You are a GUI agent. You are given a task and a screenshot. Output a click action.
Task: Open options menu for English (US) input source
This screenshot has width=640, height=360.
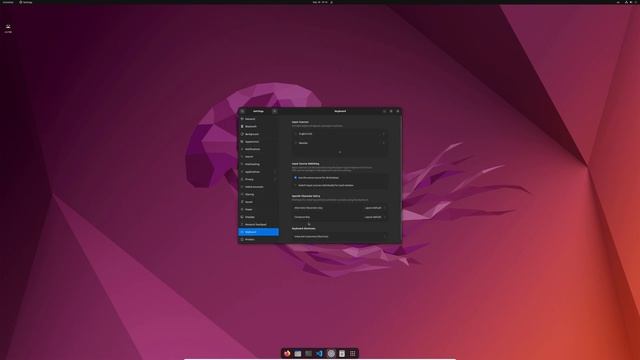click(383, 134)
